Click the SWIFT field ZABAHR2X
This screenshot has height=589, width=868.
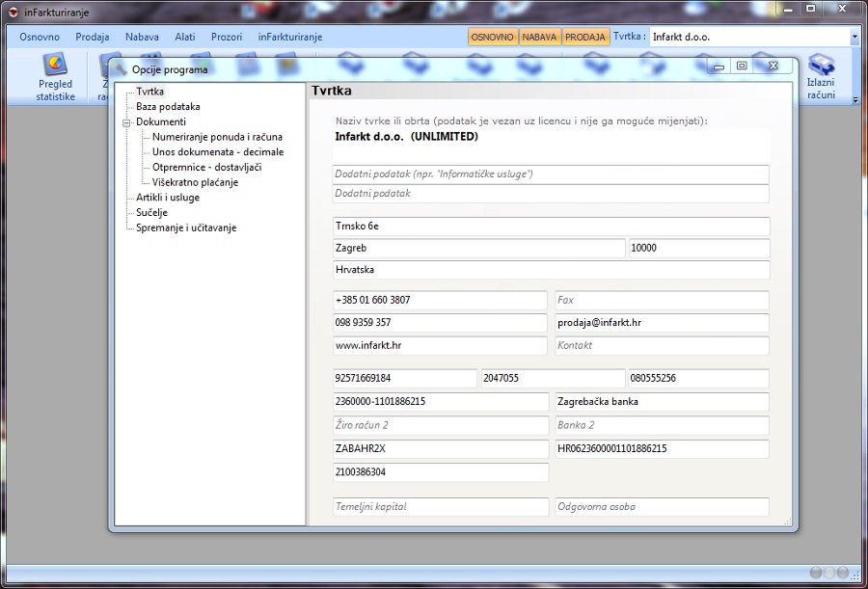point(440,449)
